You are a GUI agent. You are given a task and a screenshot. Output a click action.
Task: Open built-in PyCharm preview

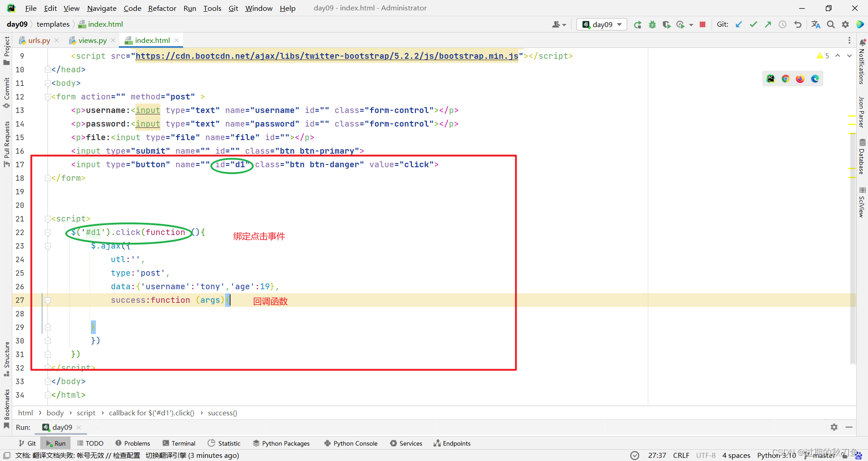pos(771,79)
